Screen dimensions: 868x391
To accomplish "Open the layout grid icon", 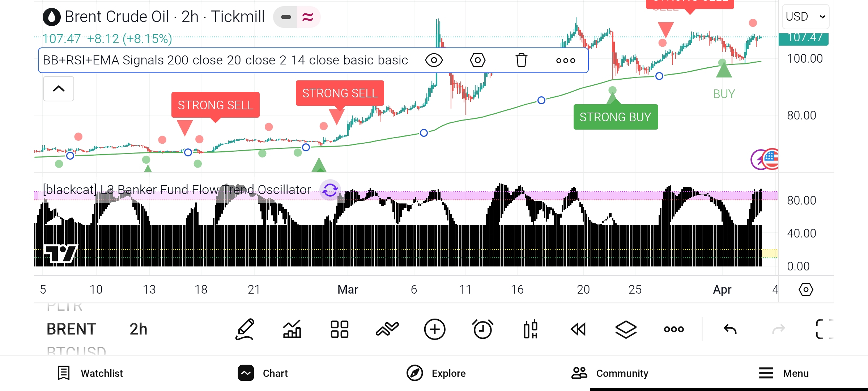I will 339,329.
